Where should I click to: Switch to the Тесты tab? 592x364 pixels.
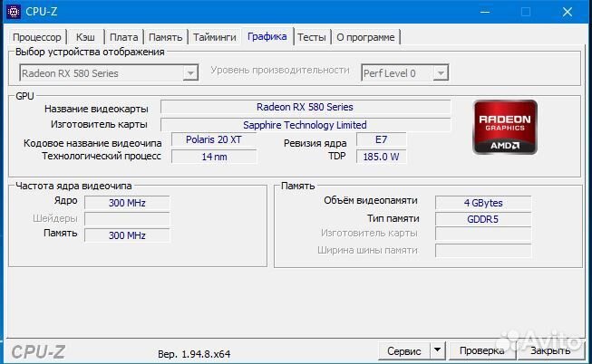(312, 37)
